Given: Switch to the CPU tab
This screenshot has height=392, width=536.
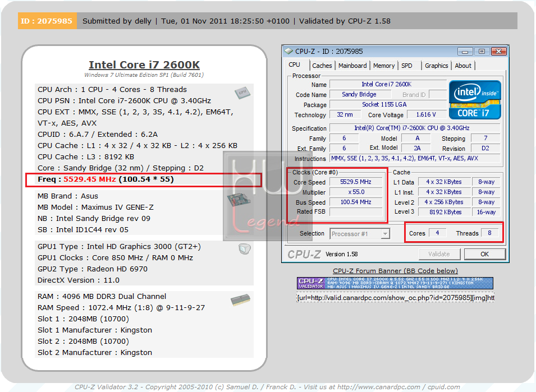Looking at the screenshot, I should (x=294, y=64).
